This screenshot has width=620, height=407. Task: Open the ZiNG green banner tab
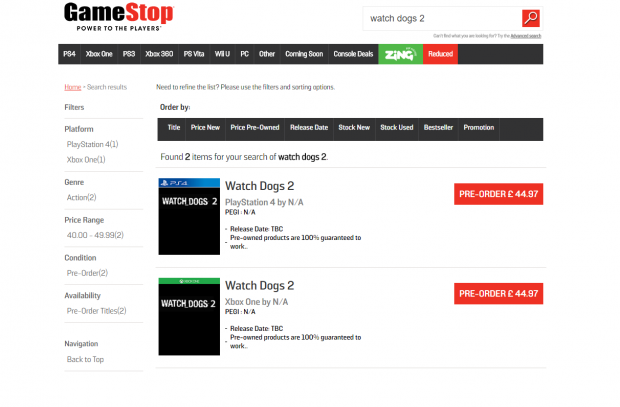pos(400,54)
